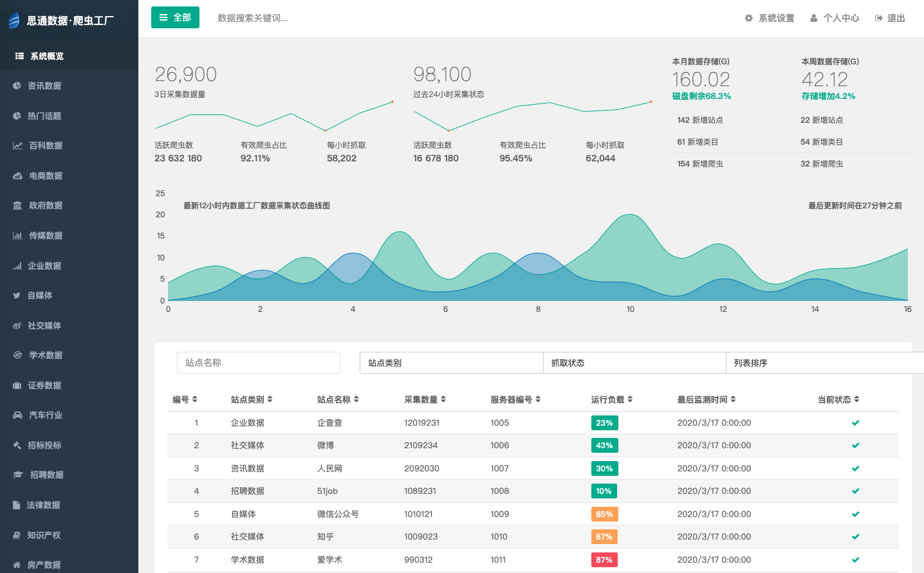Click the 65% load badge for 微信公众号
Screen dimensions: 924x573
pos(604,514)
